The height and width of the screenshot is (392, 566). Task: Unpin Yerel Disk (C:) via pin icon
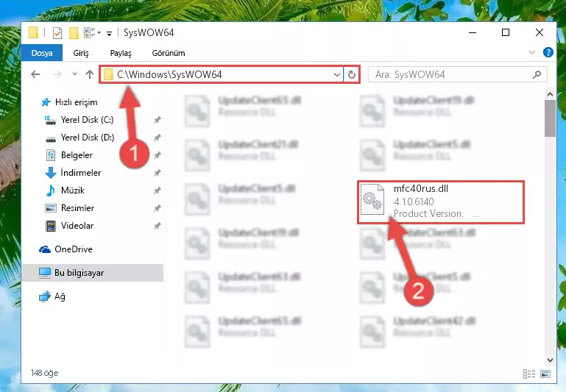(157, 120)
